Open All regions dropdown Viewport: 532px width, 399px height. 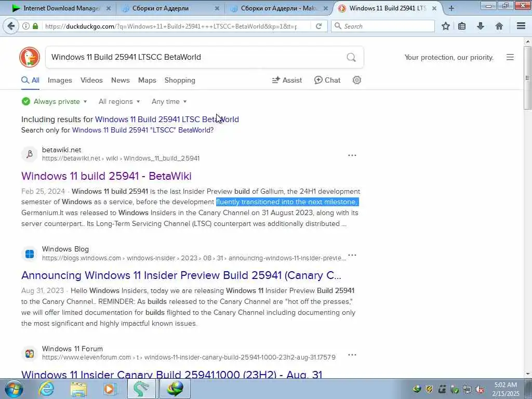point(119,101)
